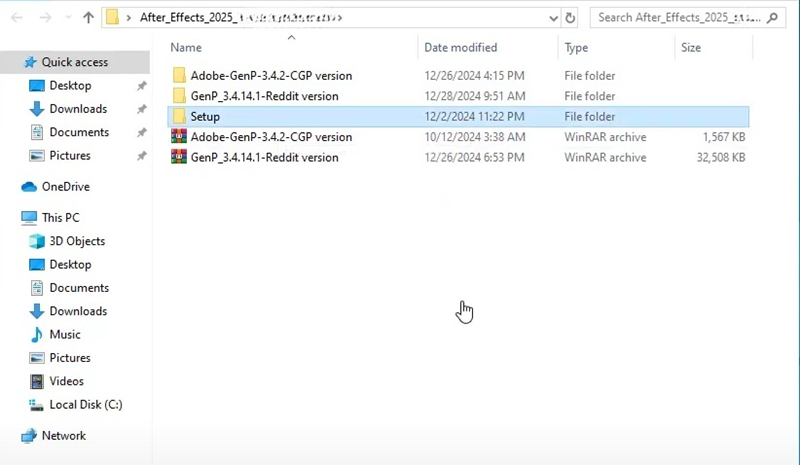Select the Setup folder icon
800x465 pixels.
(x=179, y=116)
